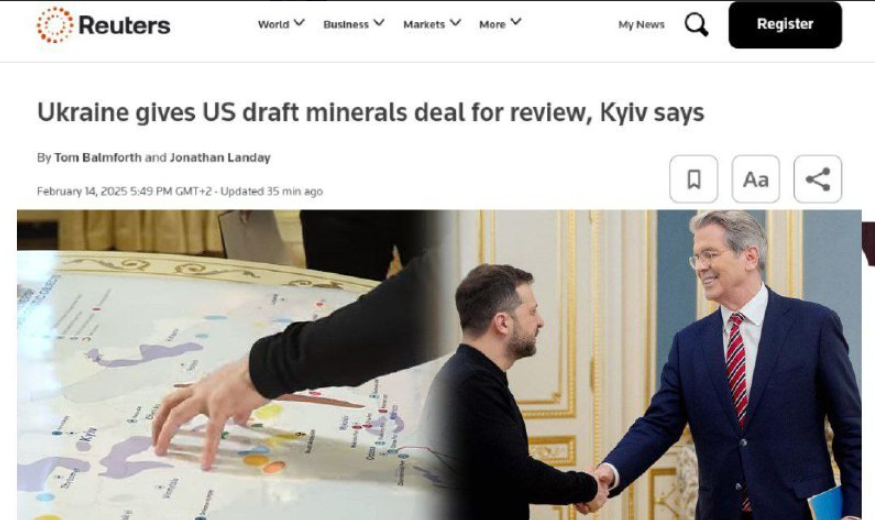Click the article headline about minerals deal

coord(371,112)
